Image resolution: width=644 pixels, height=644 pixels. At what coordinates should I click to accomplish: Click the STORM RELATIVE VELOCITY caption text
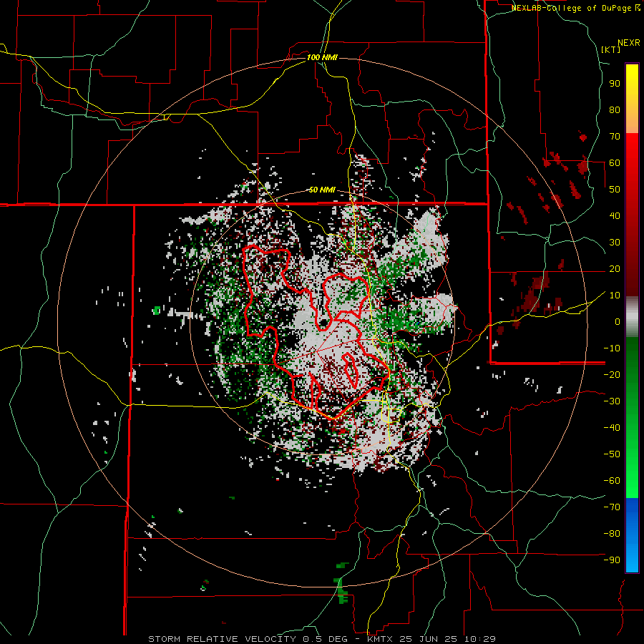(x=222, y=639)
